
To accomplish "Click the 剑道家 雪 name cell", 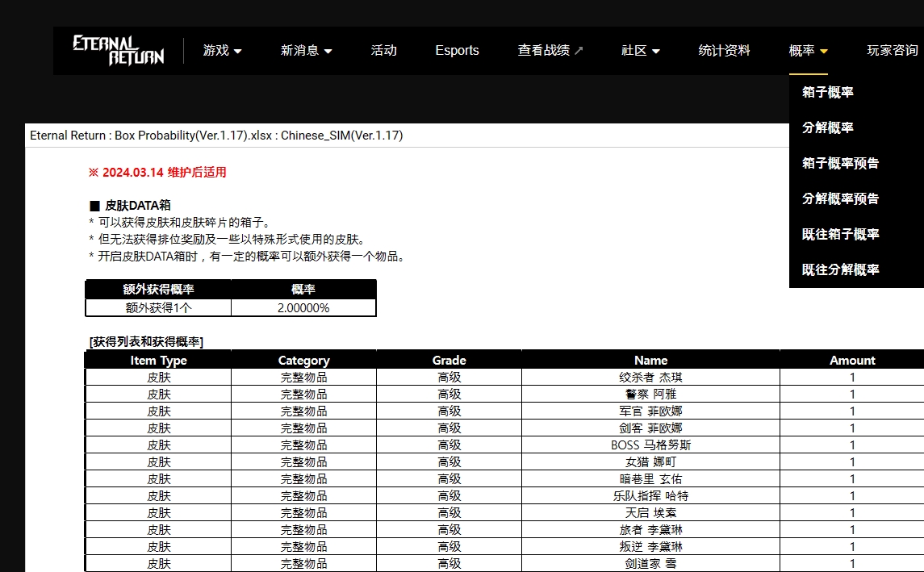I will (650, 564).
